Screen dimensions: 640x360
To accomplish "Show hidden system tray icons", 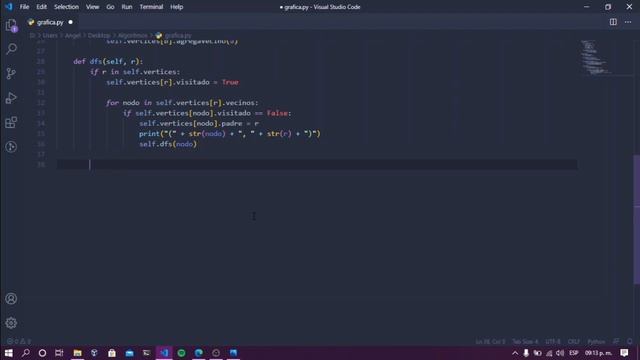I will (x=515, y=353).
